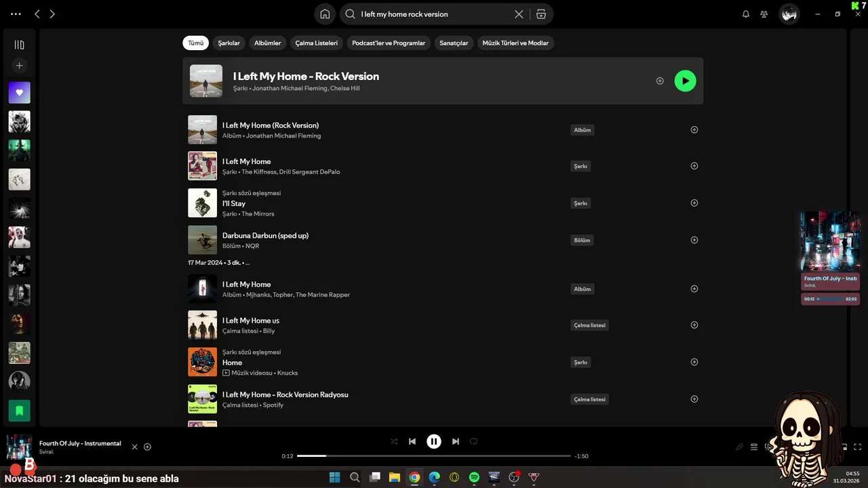Open Your Library sidebar icon
The width and height of the screenshot is (868, 488).
pos(19,45)
